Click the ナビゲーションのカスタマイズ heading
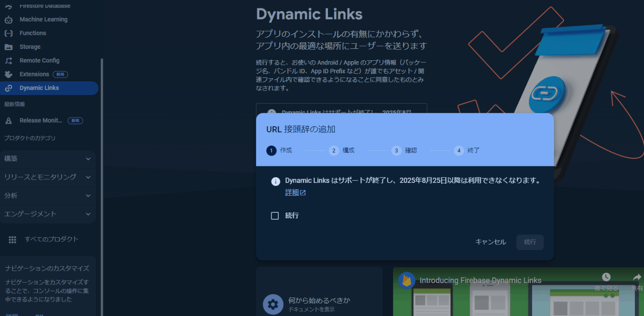Screen dimensions: 644x316 click(x=47, y=269)
